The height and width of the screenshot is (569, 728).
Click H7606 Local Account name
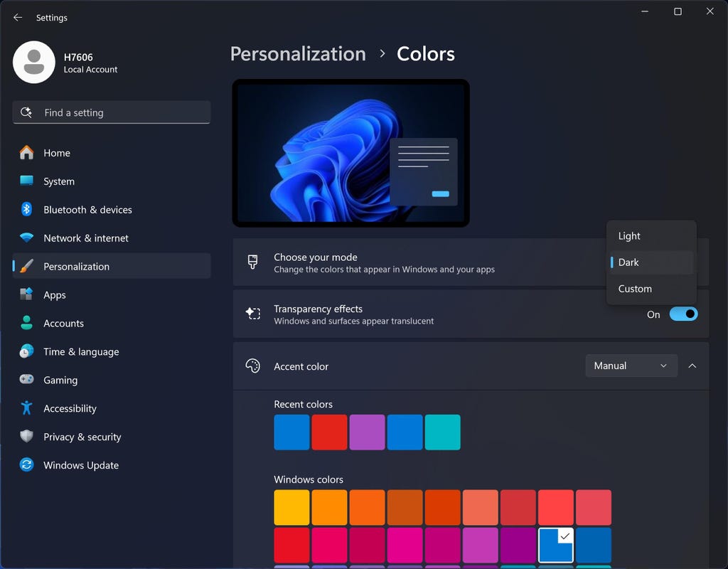[90, 63]
